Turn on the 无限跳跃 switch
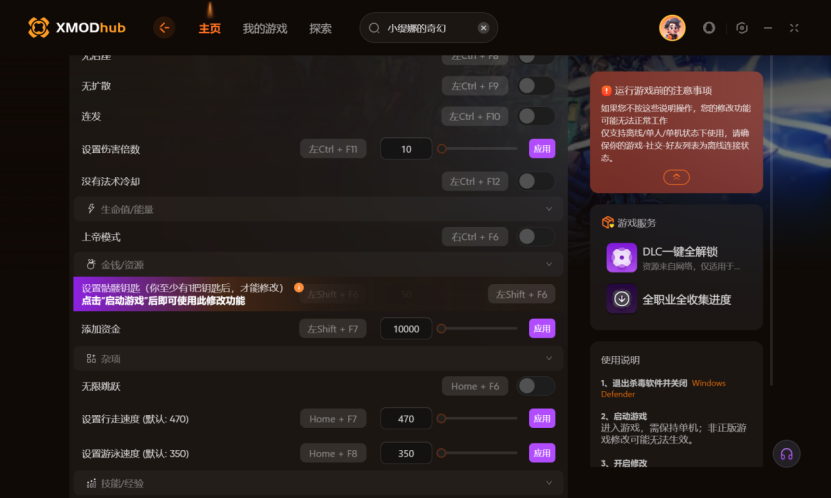 [x=536, y=386]
